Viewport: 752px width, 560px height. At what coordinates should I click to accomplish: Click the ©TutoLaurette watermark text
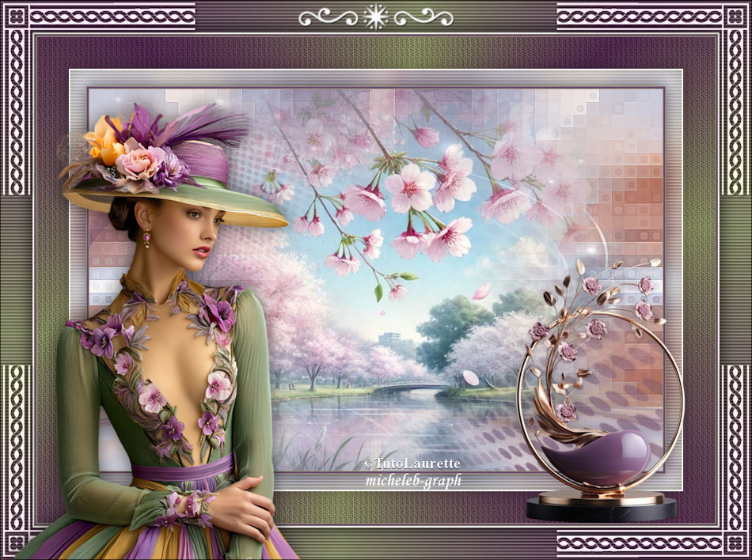[x=411, y=464]
